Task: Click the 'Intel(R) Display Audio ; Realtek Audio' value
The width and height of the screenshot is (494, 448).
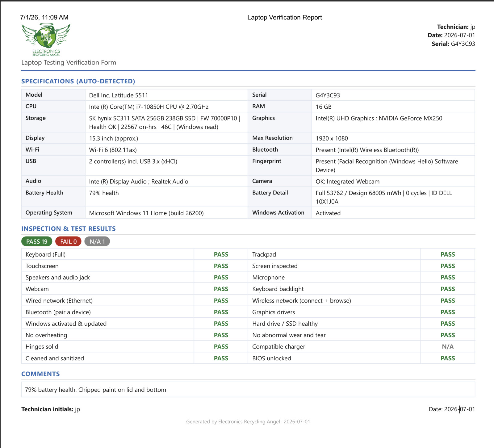Action: click(x=139, y=182)
